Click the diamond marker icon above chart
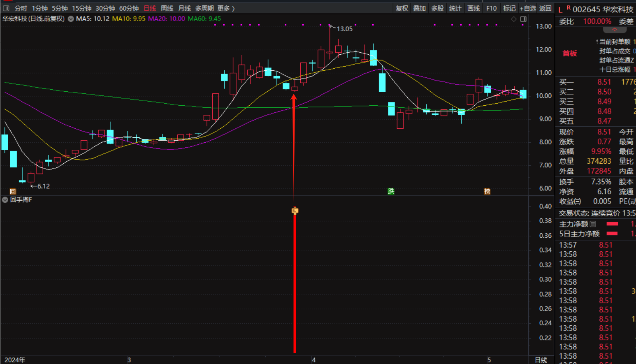 point(514,19)
